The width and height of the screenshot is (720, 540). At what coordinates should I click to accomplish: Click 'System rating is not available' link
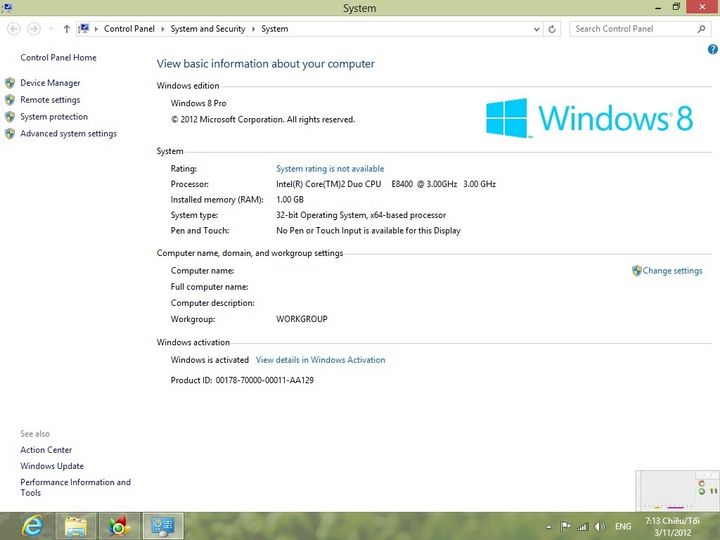[330, 169]
